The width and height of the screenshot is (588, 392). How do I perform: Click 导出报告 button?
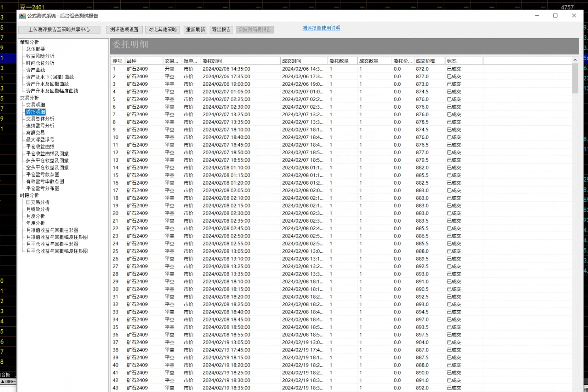coord(221,30)
